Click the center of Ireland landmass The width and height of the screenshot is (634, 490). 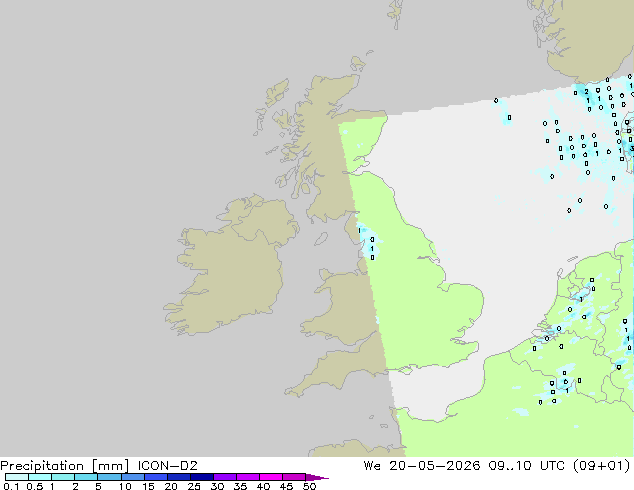[x=232, y=267]
